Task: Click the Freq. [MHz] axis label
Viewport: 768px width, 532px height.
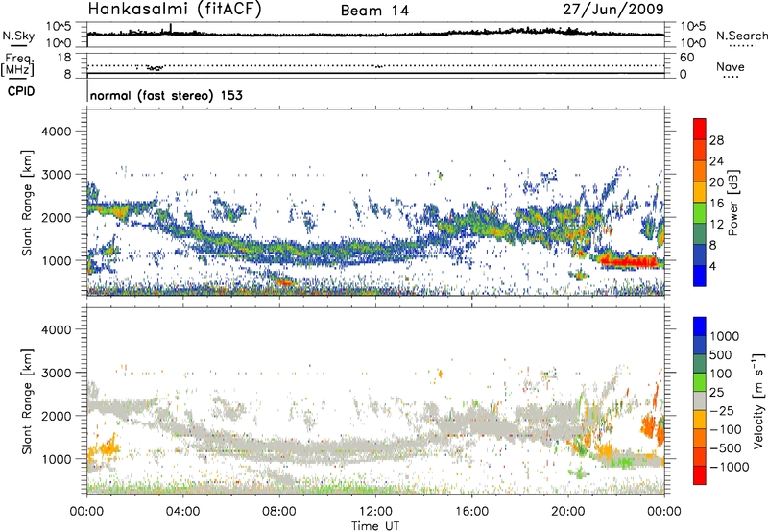Action: (18, 64)
